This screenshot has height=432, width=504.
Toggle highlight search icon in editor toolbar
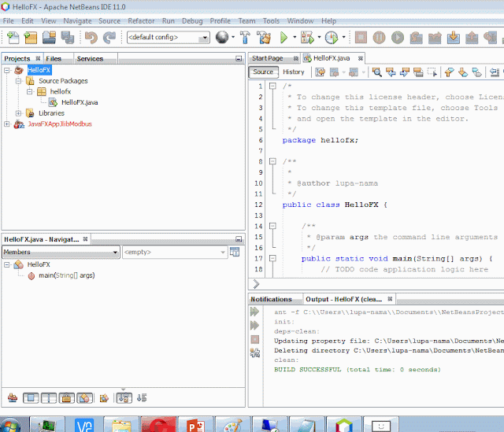click(x=418, y=72)
